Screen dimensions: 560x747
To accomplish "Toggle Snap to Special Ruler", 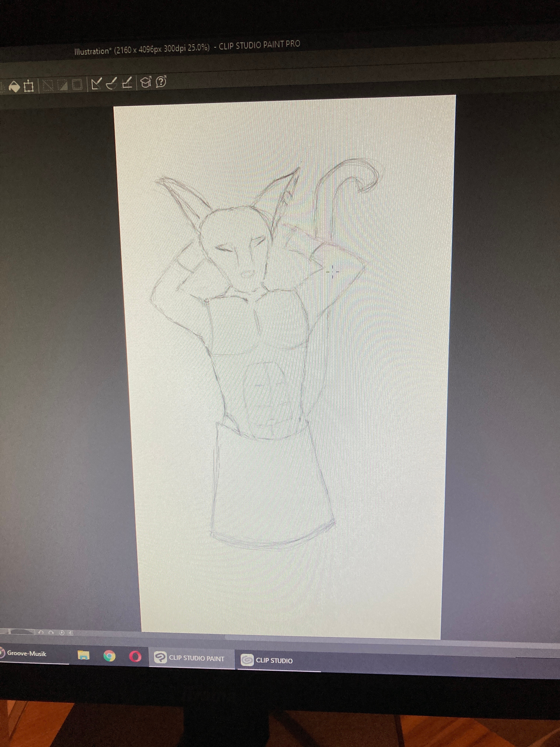I will (112, 83).
